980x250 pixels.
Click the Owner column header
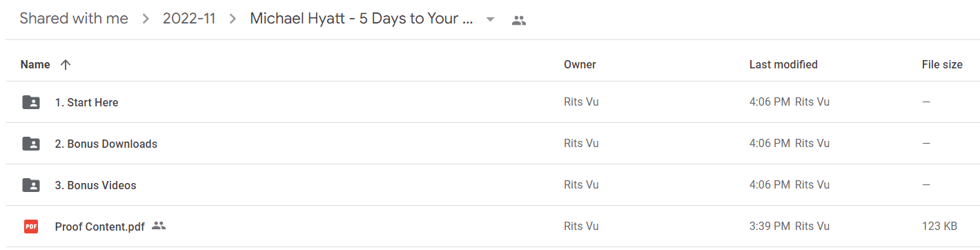pos(580,64)
